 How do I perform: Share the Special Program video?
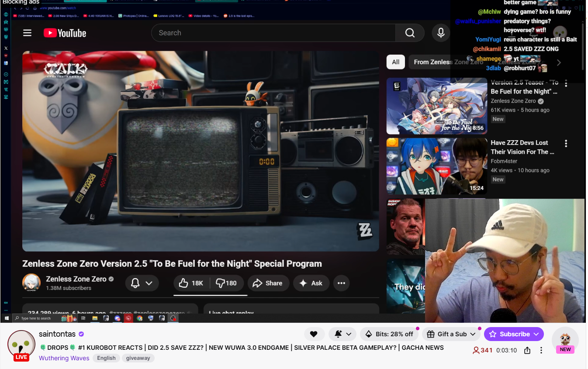pos(268,283)
